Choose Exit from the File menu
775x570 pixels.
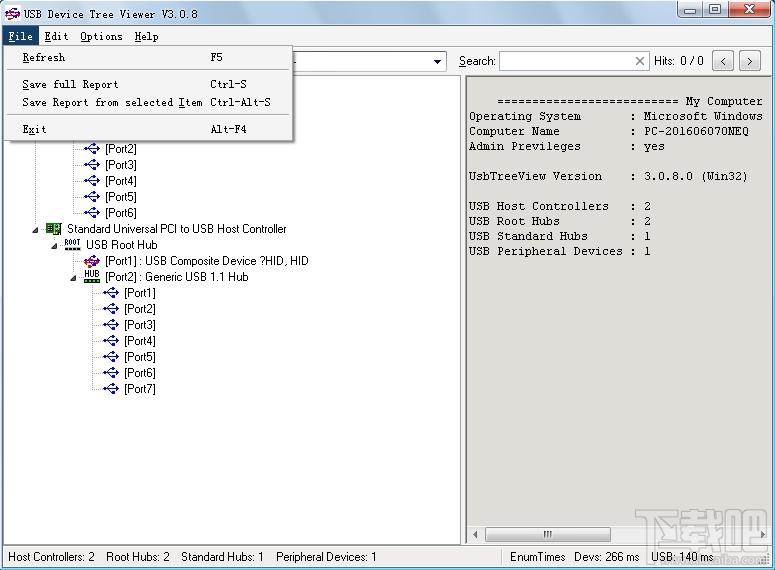tap(148, 129)
